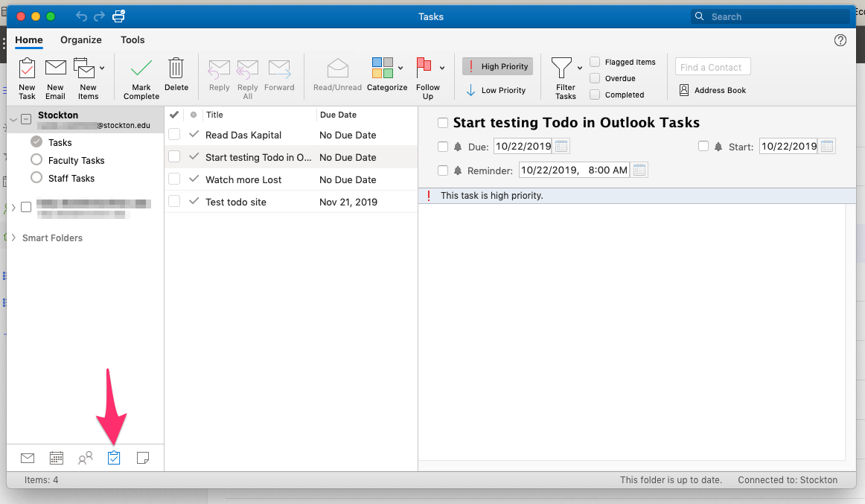865x504 pixels.
Task: Tick the Due date checkbox
Action: [x=442, y=147]
